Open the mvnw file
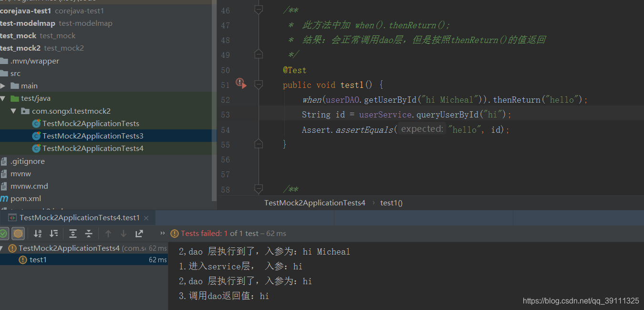 [21, 174]
